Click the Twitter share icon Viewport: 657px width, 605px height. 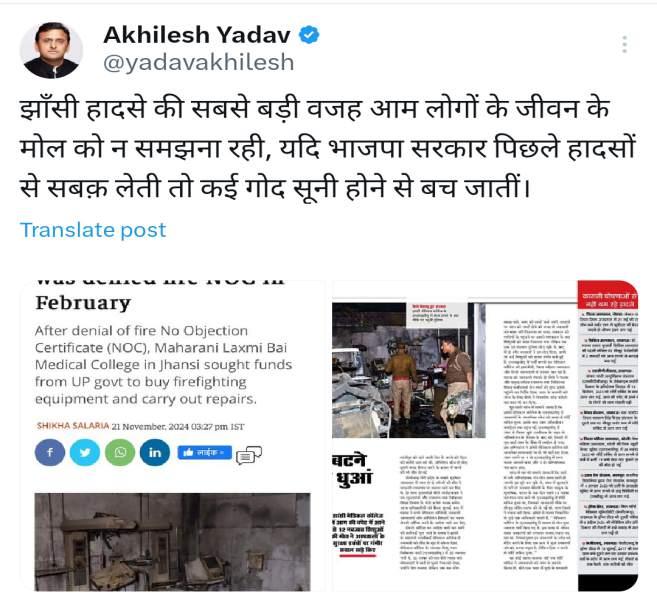(85, 452)
